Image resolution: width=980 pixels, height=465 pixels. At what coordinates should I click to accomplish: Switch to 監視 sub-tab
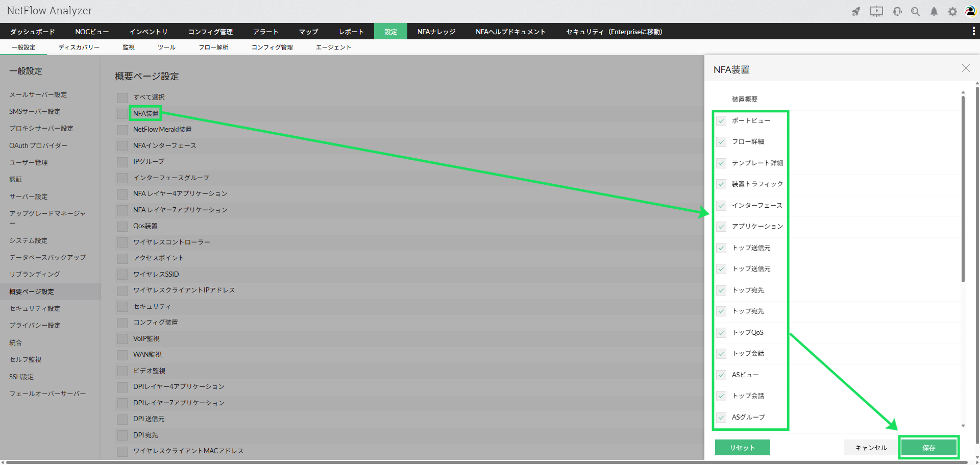tap(129, 47)
